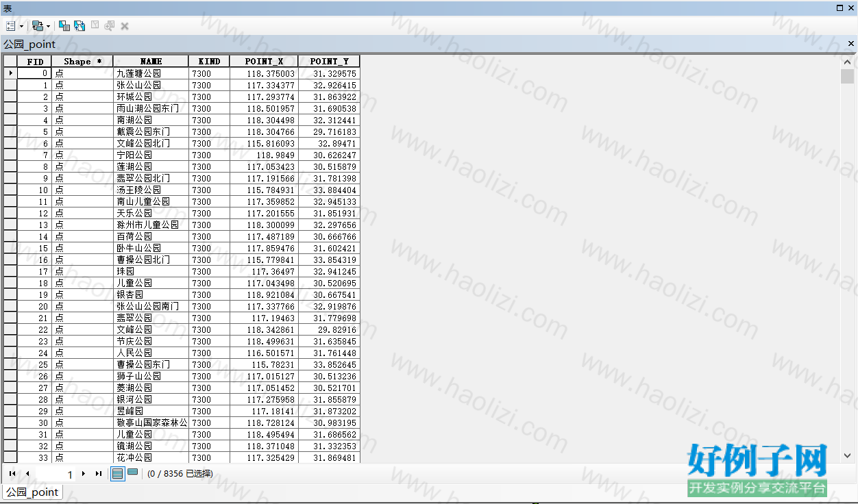Select the 公园_point tab at bottom
This screenshot has width=858, height=504.
click(32, 492)
